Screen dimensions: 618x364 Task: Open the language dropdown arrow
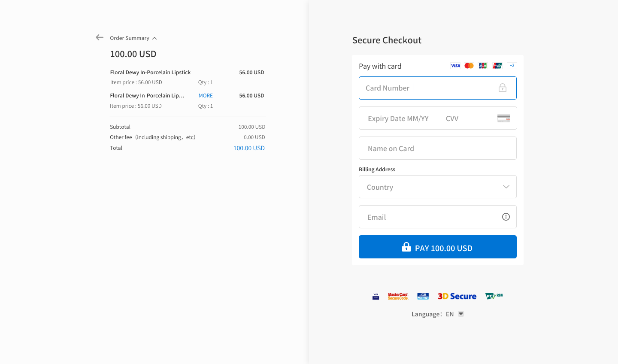pos(461,314)
